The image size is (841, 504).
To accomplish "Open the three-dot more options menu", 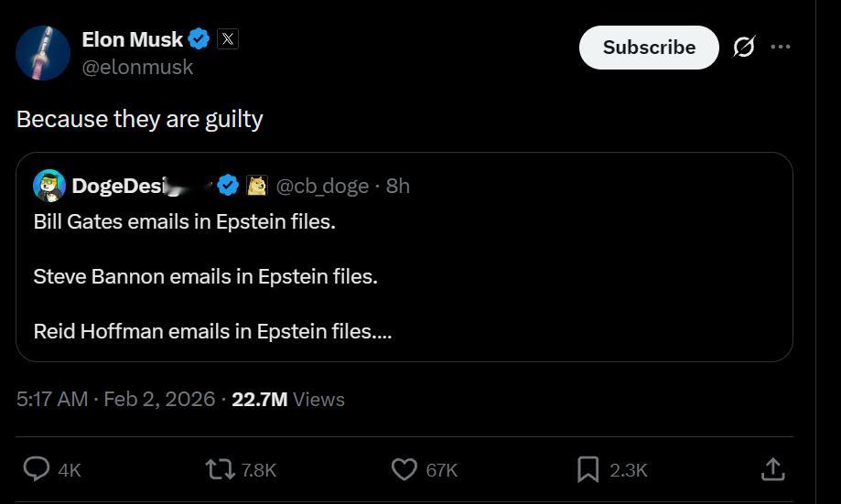I will click(781, 47).
